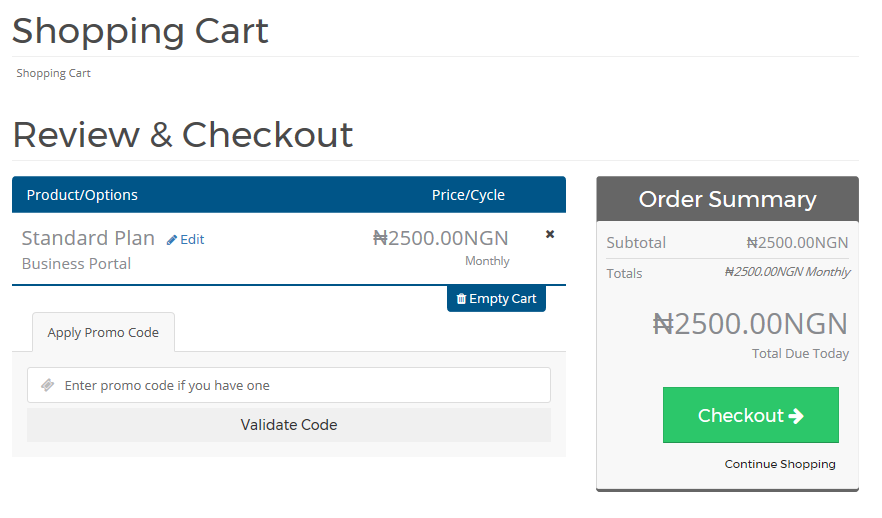
Task: Click the ticket icon in promo field
Action: pos(47,385)
